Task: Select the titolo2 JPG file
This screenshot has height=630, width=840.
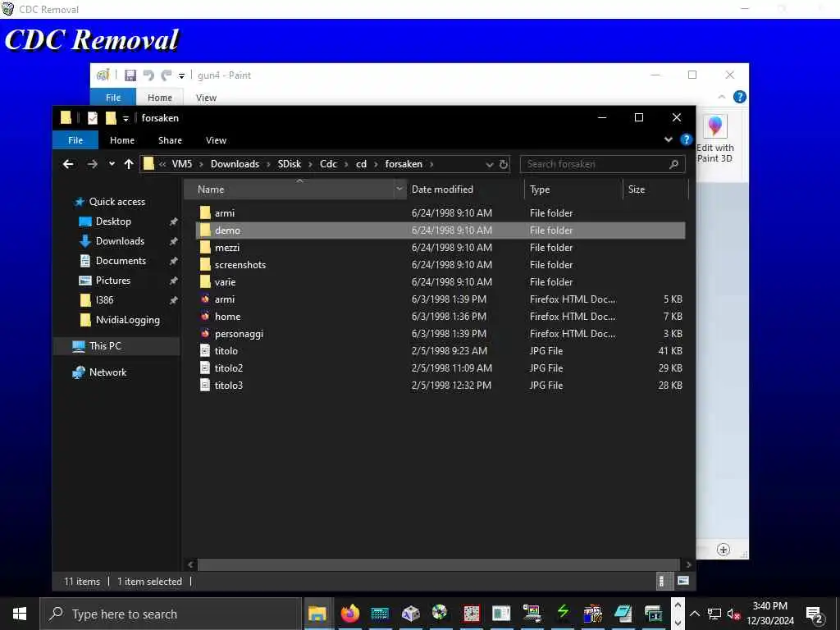Action: pyautogui.click(x=228, y=368)
